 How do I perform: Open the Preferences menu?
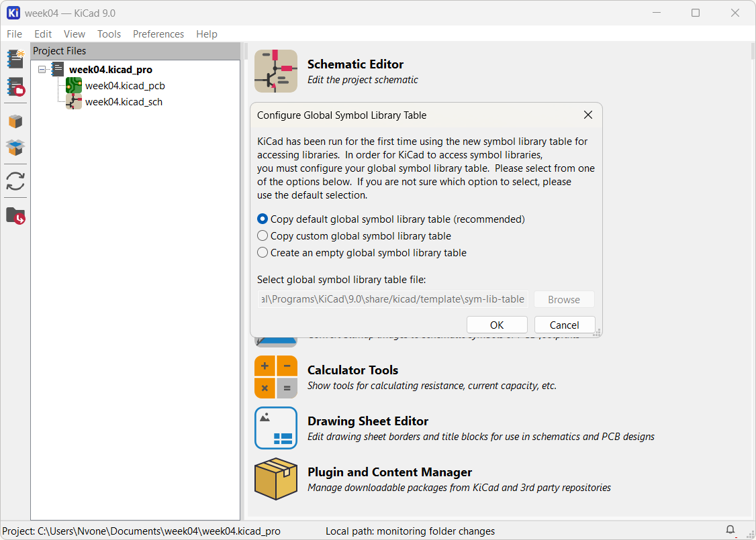tap(158, 34)
